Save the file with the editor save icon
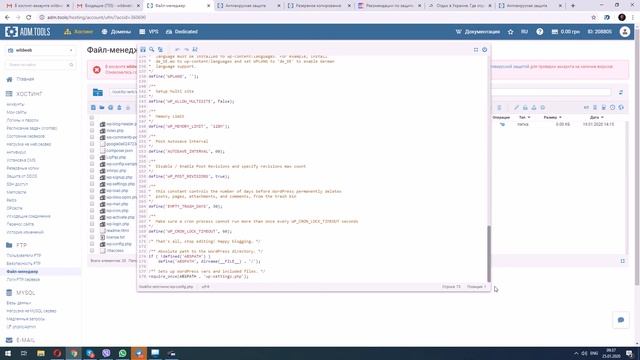The height and width of the screenshot is (360, 640). click(x=143, y=49)
